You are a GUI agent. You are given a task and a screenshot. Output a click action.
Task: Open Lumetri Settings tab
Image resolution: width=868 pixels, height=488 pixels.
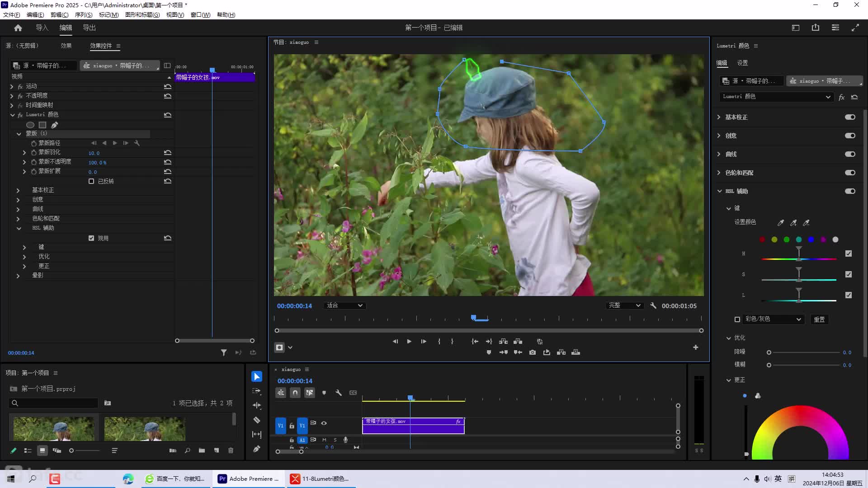point(742,63)
